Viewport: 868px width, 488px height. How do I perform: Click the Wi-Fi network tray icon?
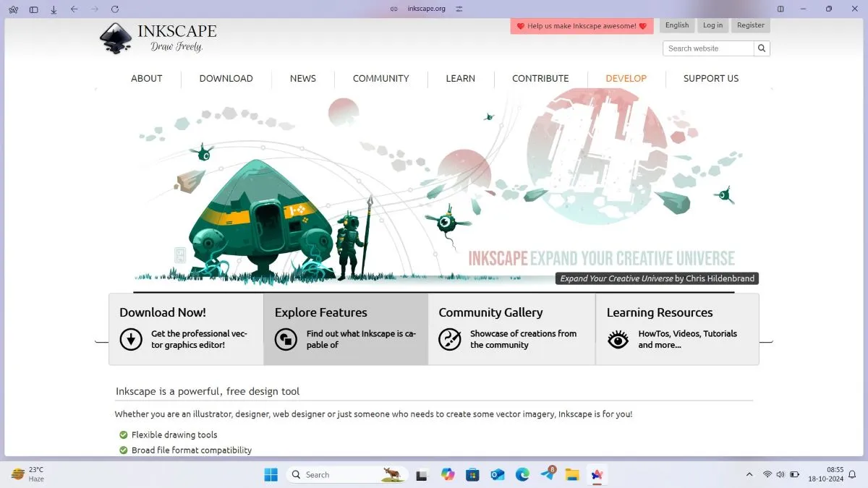coord(767,474)
